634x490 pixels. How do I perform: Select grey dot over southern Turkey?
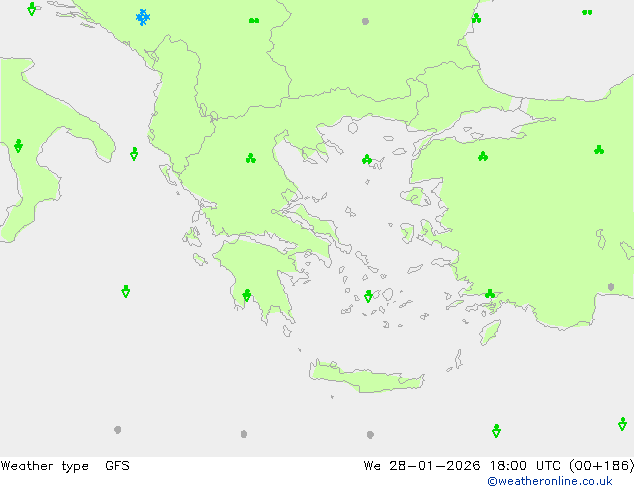611,287
